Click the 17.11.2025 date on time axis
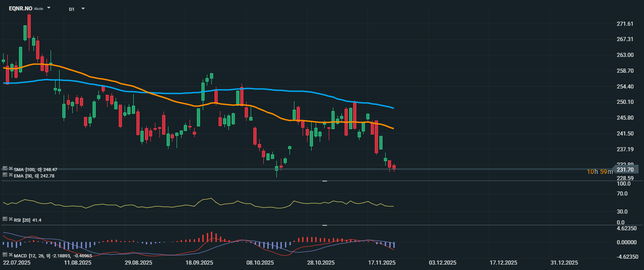This screenshot has height=270, width=644. coord(382,262)
